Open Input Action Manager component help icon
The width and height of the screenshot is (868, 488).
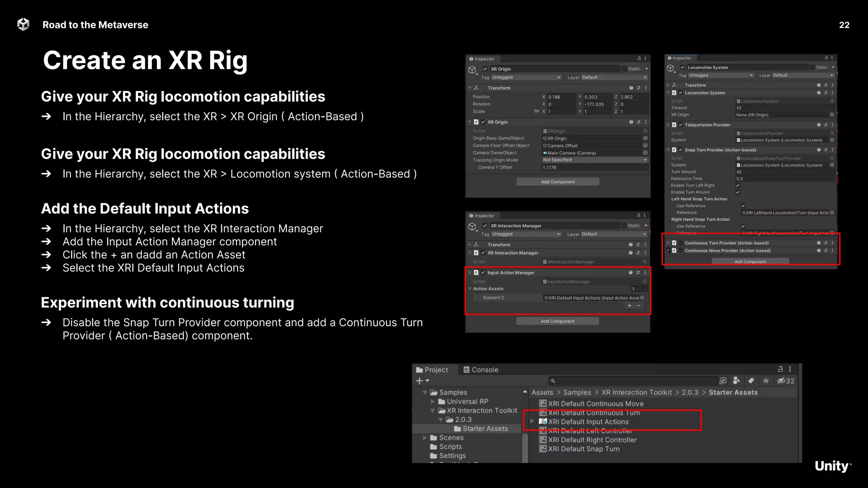pyautogui.click(x=631, y=273)
